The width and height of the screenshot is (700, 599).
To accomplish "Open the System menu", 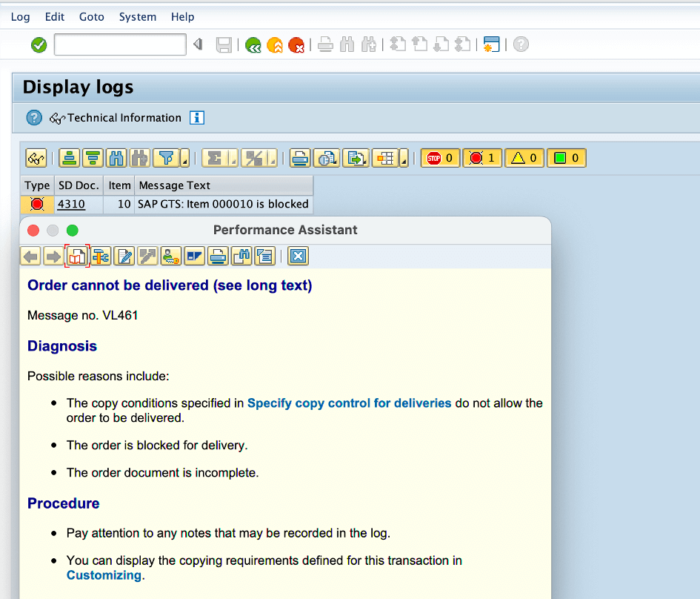I will click(138, 17).
